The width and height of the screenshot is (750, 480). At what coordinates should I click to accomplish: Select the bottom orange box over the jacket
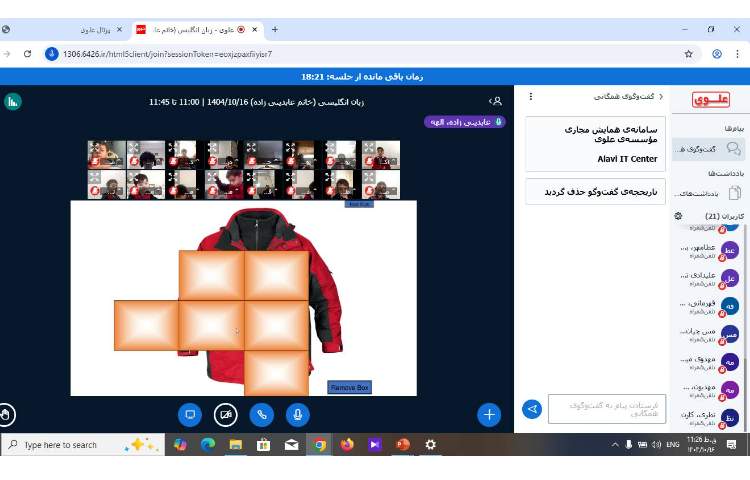[x=276, y=373]
